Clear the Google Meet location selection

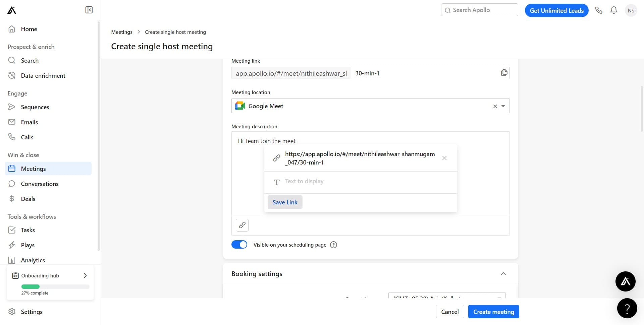[x=495, y=106]
